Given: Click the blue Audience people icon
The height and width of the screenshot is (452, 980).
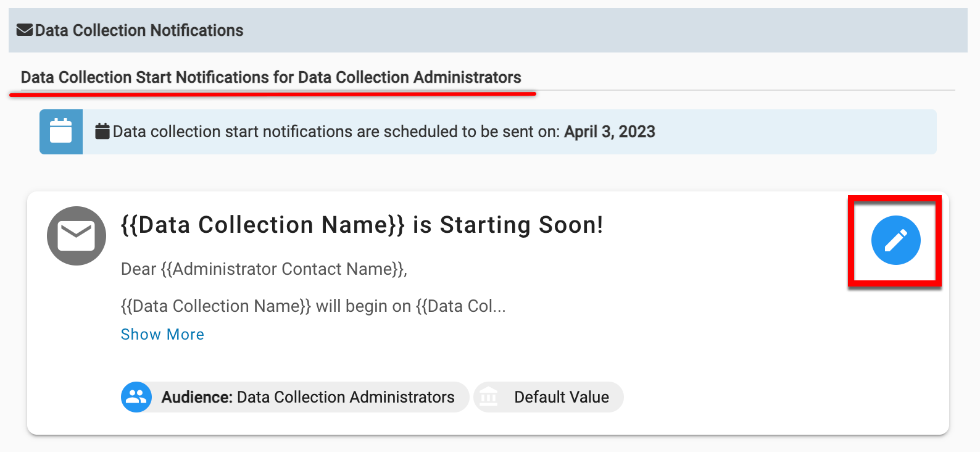Looking at the screenshot, I should [x=136, y=397].
